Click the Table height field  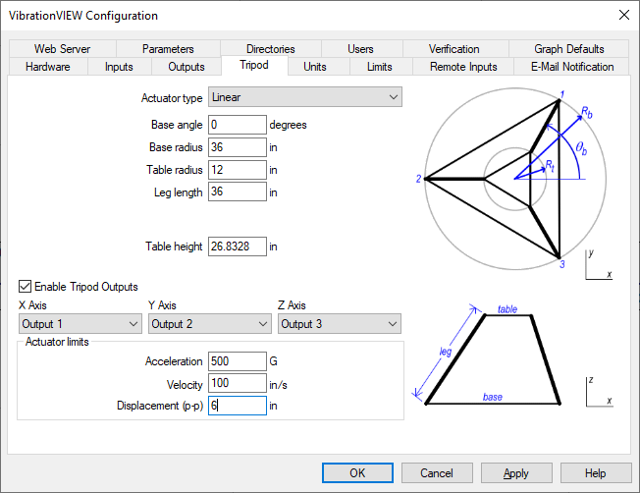[x=237, y=246]
